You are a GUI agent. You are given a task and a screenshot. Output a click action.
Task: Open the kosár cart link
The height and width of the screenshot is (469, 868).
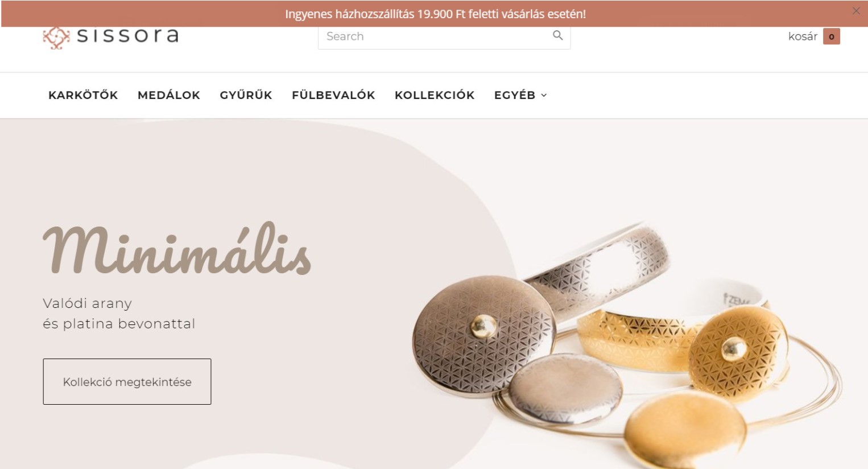coord(803,36)
